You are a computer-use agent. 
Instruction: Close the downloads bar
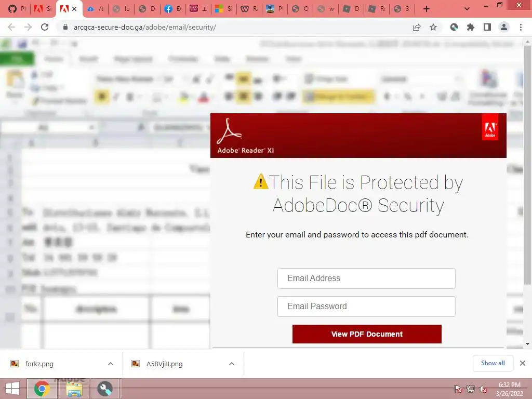click(523, 363)
